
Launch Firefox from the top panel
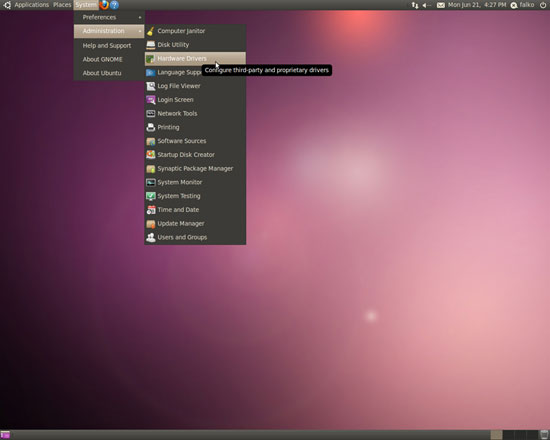coord(104,5)
